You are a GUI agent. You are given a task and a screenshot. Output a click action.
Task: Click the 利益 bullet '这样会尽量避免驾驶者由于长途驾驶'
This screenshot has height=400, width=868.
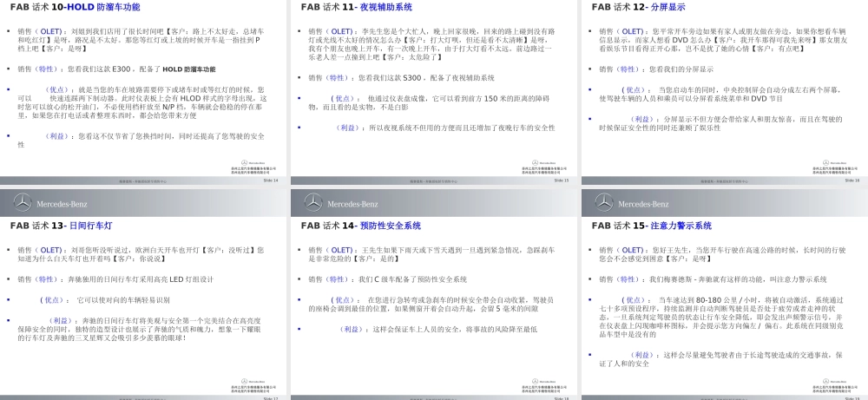click(720, 359)
